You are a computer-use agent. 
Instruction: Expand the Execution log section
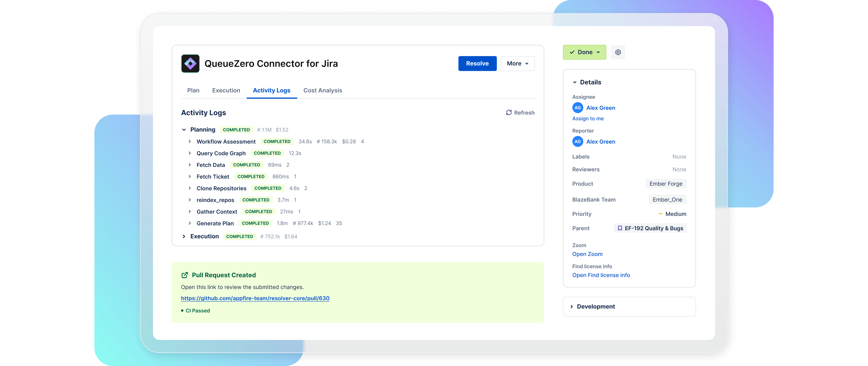[184, 236]
